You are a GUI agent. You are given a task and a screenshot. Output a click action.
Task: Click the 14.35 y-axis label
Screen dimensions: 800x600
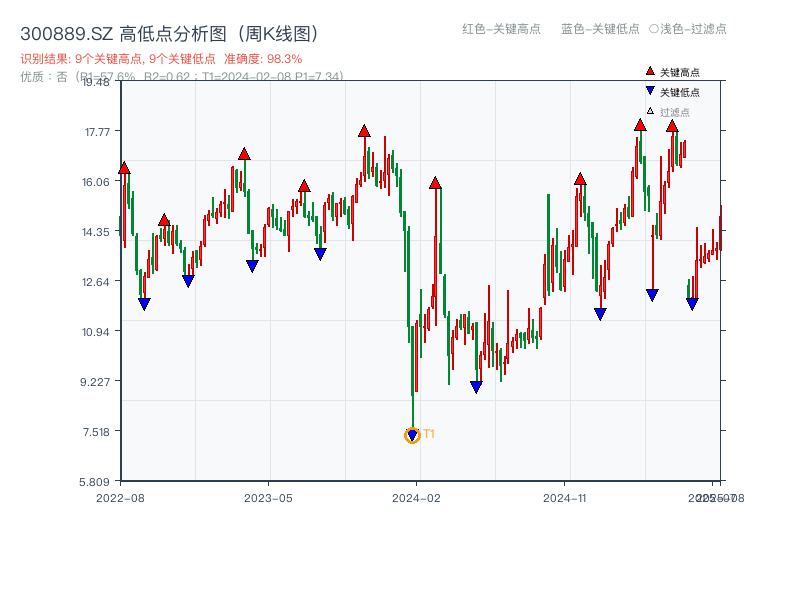(96, 232)
